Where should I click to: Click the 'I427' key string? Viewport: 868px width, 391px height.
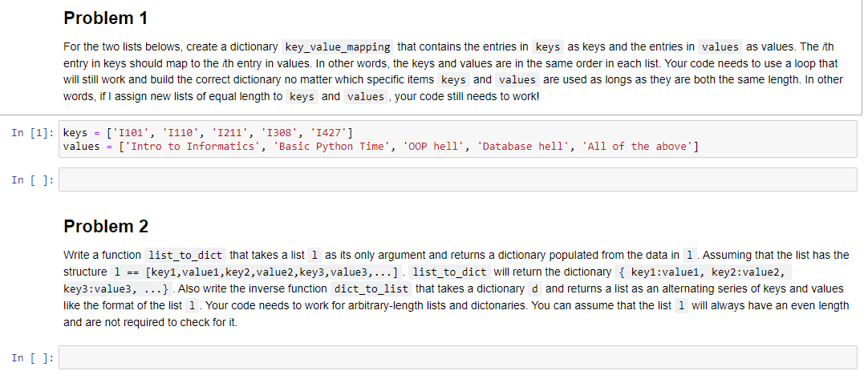coord(328,132)
